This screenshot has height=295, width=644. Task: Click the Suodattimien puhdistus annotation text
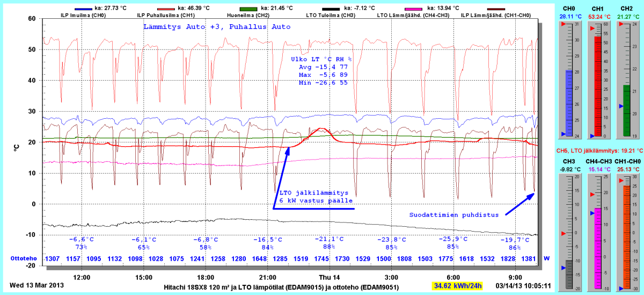click(454, 214)
